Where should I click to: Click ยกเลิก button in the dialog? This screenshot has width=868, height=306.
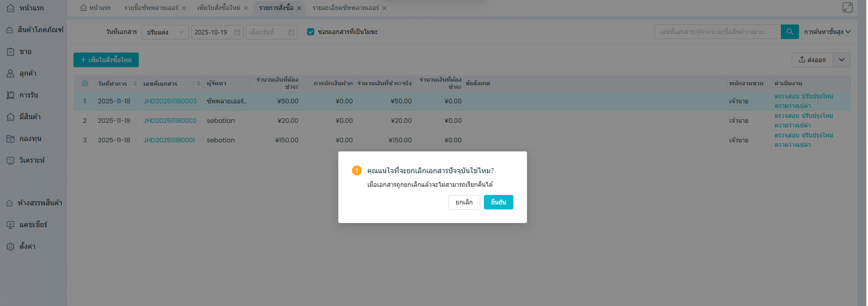point(464,202)
